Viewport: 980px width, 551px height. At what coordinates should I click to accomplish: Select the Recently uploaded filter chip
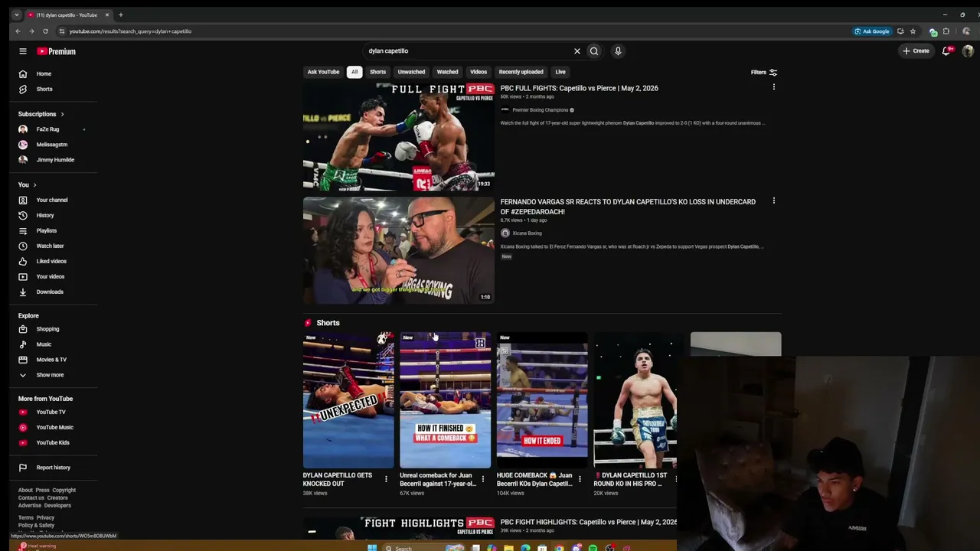pyautogui.click(x=521, y=72)
